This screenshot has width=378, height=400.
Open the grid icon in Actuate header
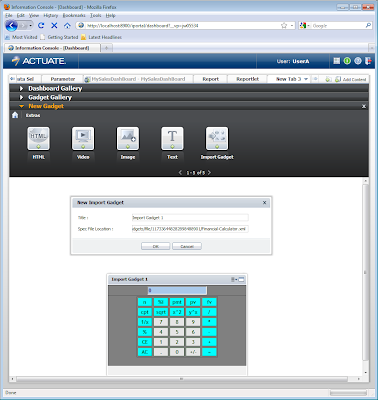click(337, 61)
